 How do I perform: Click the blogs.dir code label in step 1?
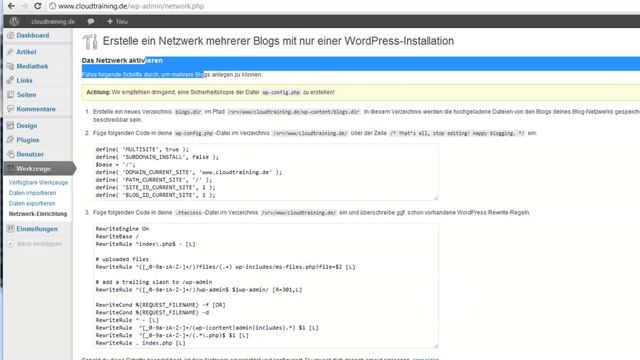(188, 112)
